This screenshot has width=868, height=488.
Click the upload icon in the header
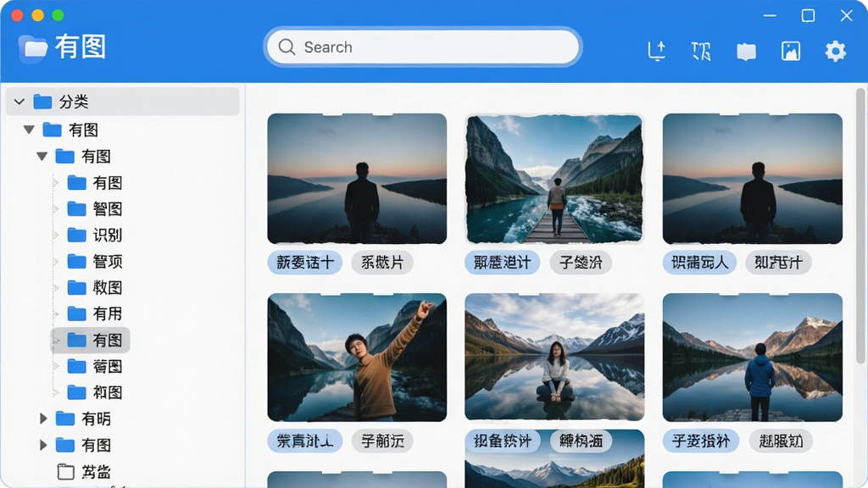click(657, 51)
